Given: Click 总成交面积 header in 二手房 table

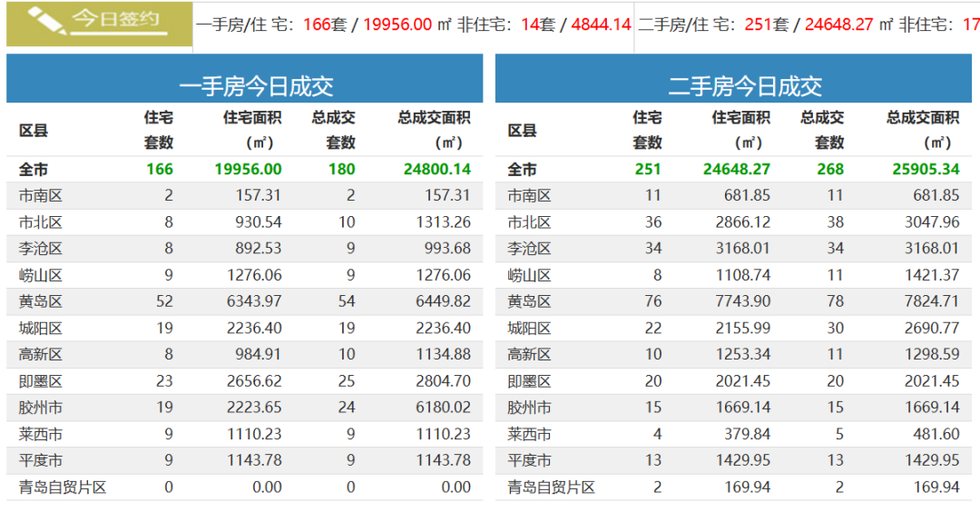Looking at the screenshot, I should [x=923, y=130].
